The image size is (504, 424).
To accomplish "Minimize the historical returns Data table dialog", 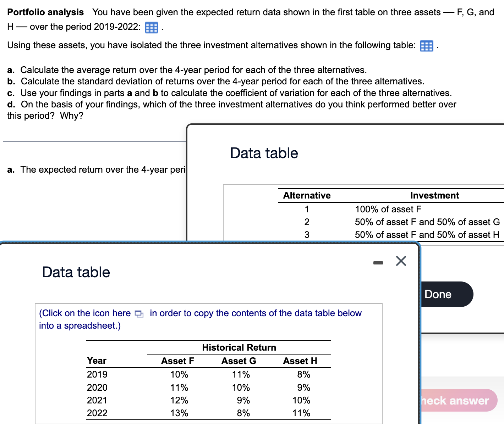I will click(x=378, y=262).
